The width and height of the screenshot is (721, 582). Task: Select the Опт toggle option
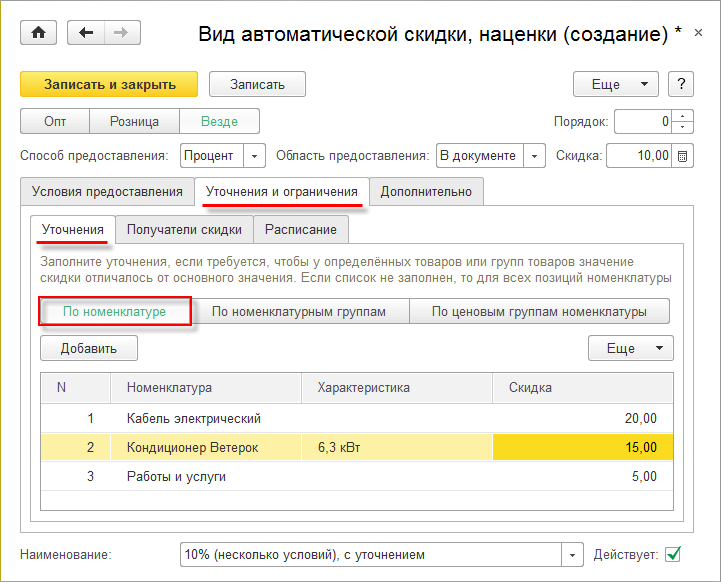55,122
